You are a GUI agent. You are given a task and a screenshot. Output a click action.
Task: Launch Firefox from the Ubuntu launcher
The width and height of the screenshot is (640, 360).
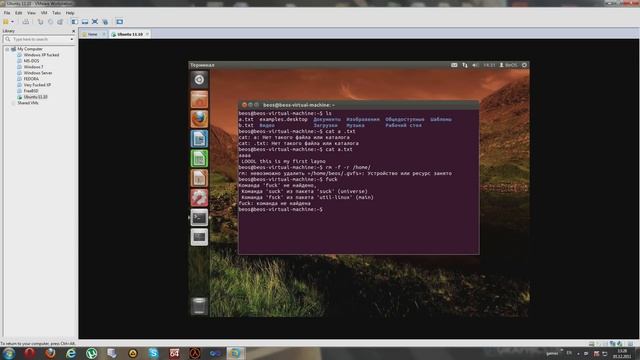pos(199,119)
